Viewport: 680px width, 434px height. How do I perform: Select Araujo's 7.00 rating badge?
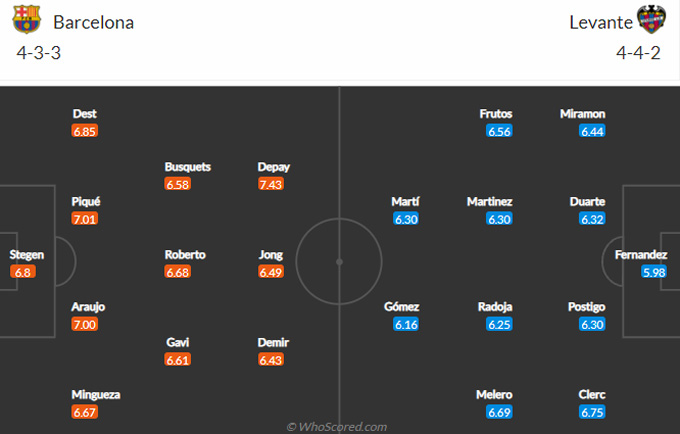(x=85, y=324)
